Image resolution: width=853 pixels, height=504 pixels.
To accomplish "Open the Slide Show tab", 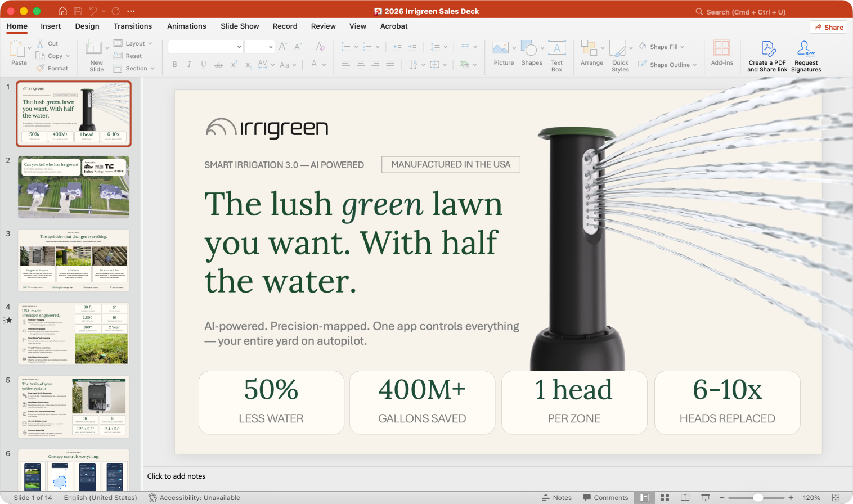I will pos(240,26).
